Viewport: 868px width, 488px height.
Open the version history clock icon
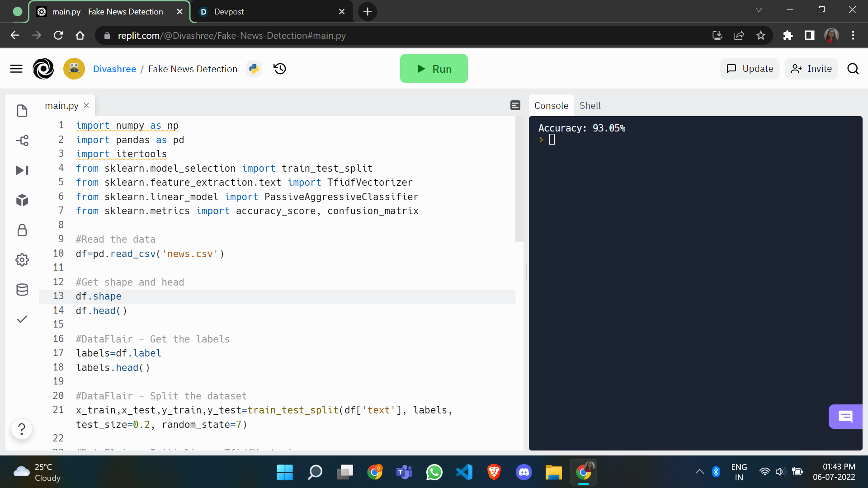280,69
